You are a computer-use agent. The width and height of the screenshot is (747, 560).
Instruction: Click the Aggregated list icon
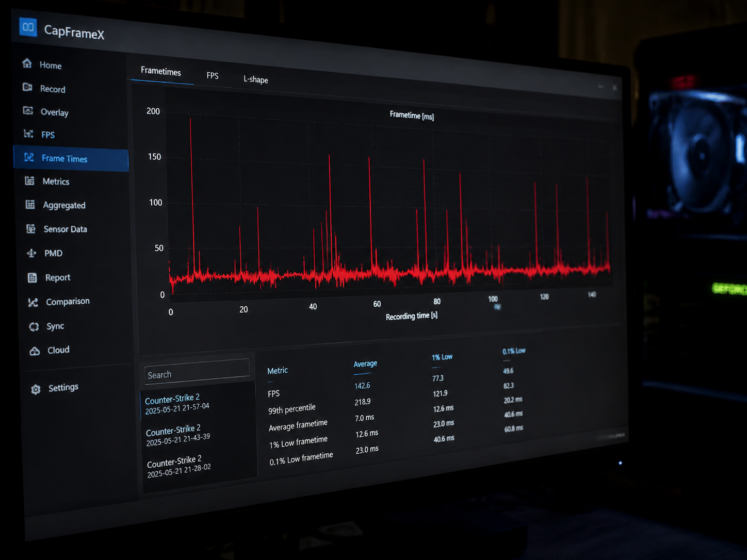coord(30,204)
